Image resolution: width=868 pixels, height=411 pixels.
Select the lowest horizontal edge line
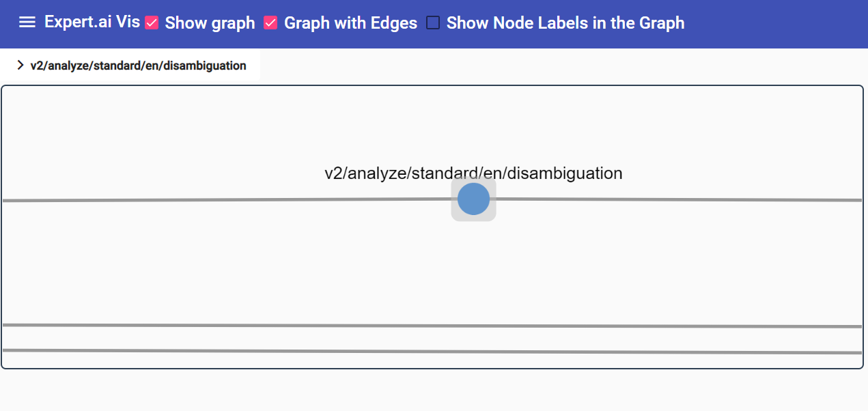432,352
